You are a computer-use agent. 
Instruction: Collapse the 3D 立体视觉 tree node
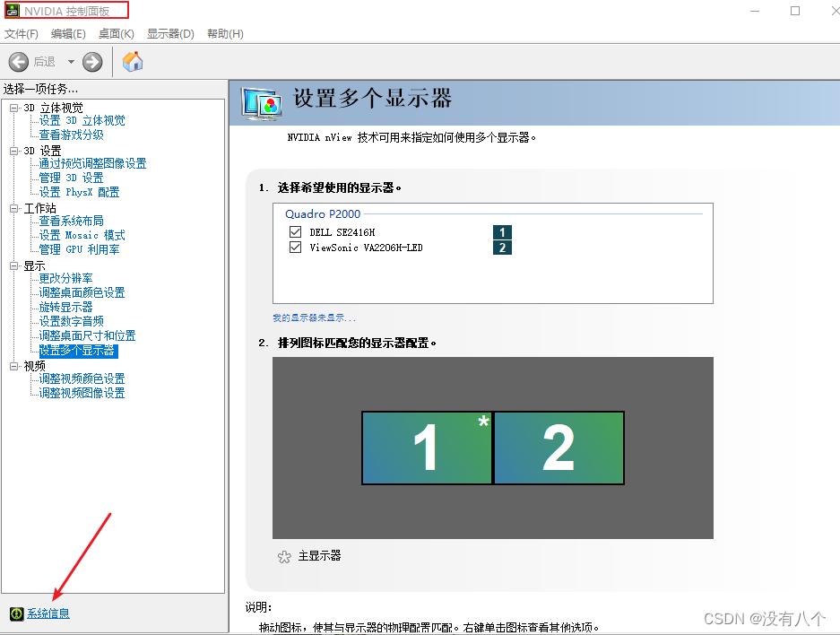14,108
